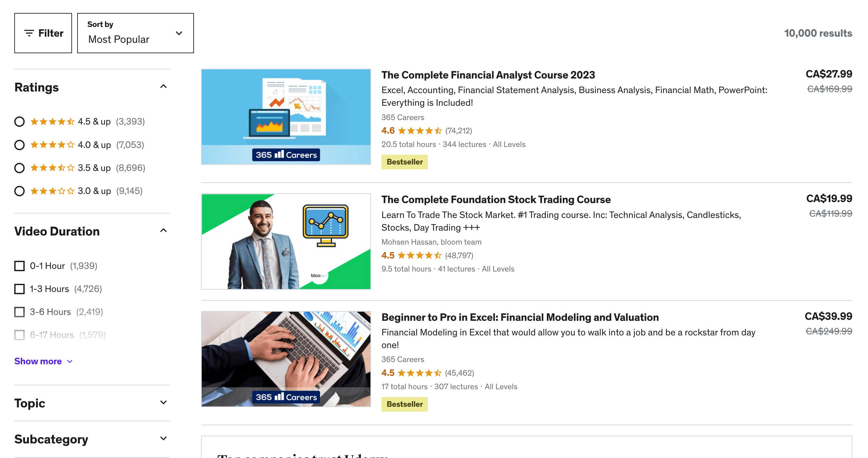This screenshot has width=868, height=458.
Task: Enable the 3-6 Hours duration checkbox
Action: (19, 312)
